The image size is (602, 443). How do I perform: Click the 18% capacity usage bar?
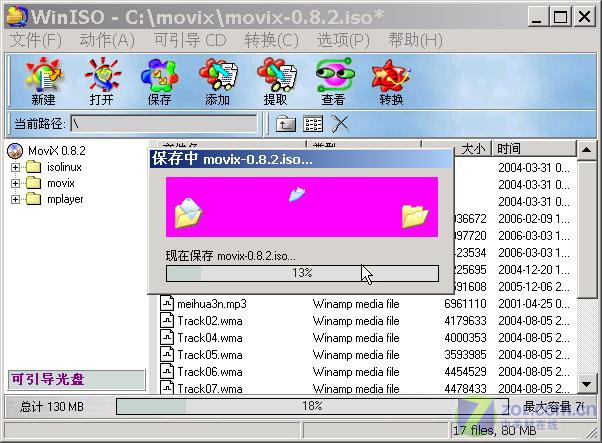pos(312,406)
